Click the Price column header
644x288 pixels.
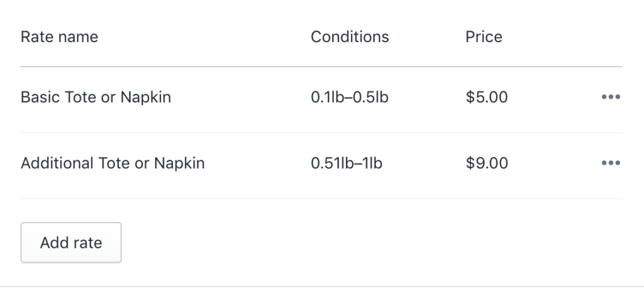click(484, 37)
